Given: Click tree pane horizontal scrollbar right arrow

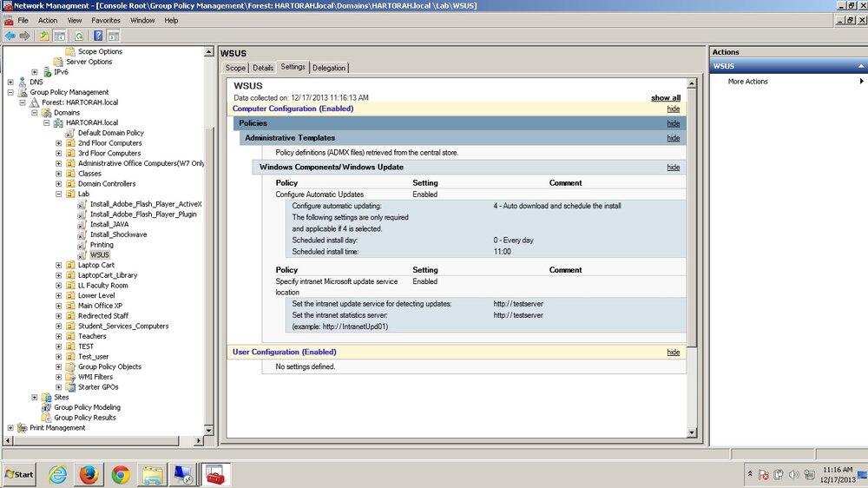Looking at the screenshot, I should (198, 441).
